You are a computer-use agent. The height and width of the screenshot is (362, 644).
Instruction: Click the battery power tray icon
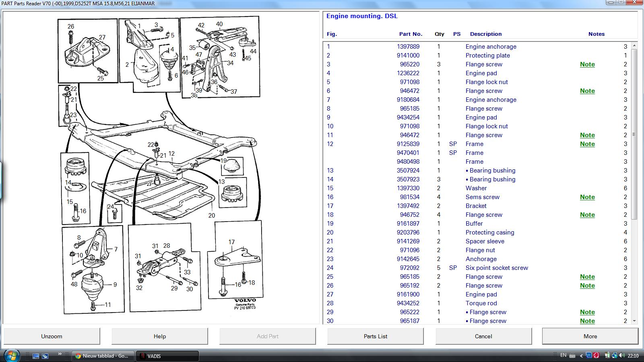coord(607,356)
